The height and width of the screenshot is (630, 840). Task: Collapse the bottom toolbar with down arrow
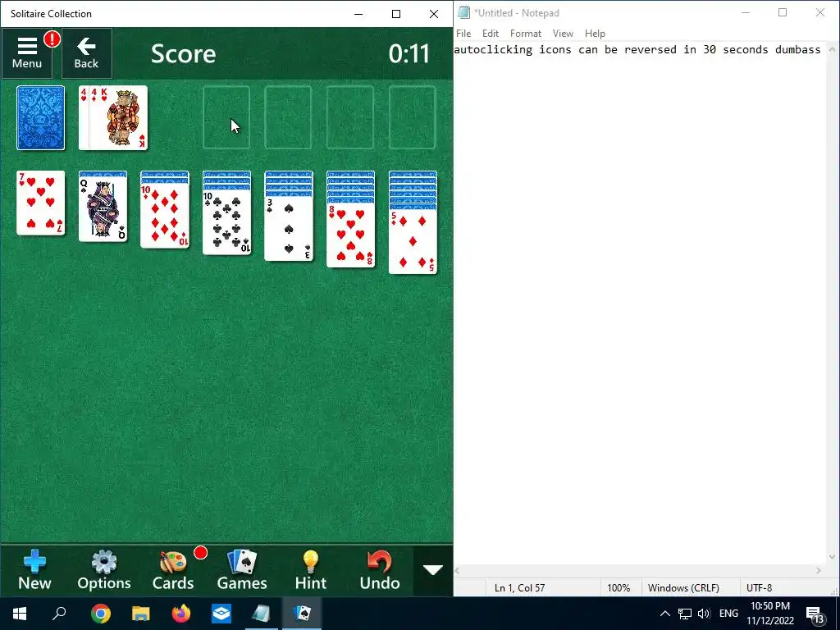tap(433, 570)
